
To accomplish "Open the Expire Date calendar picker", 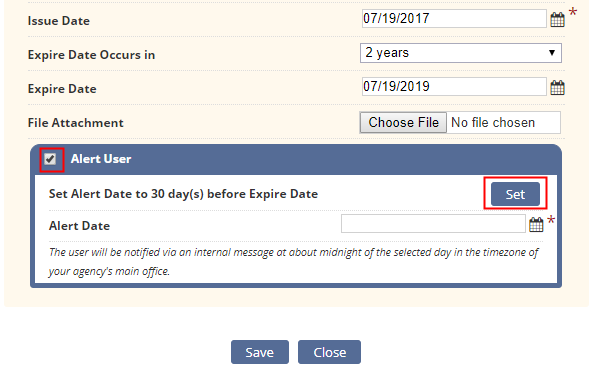I will 557,87.
